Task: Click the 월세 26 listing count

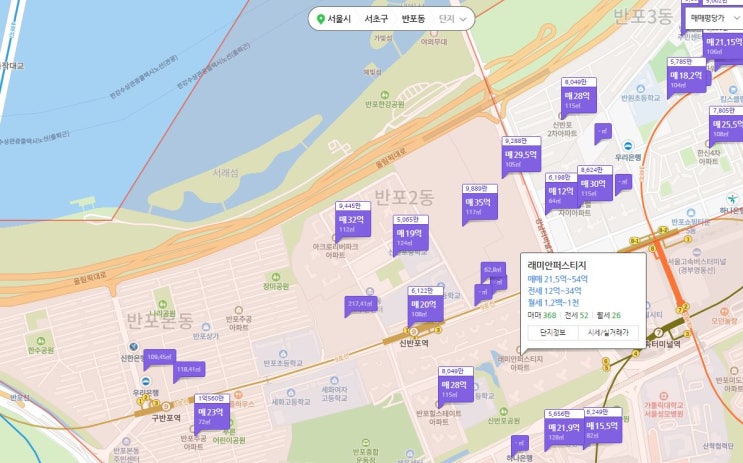Action: pos(608,315)
